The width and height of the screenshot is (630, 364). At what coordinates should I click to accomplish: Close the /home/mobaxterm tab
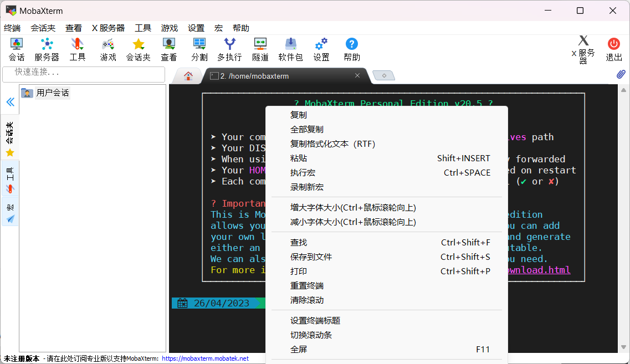(357, 75)
